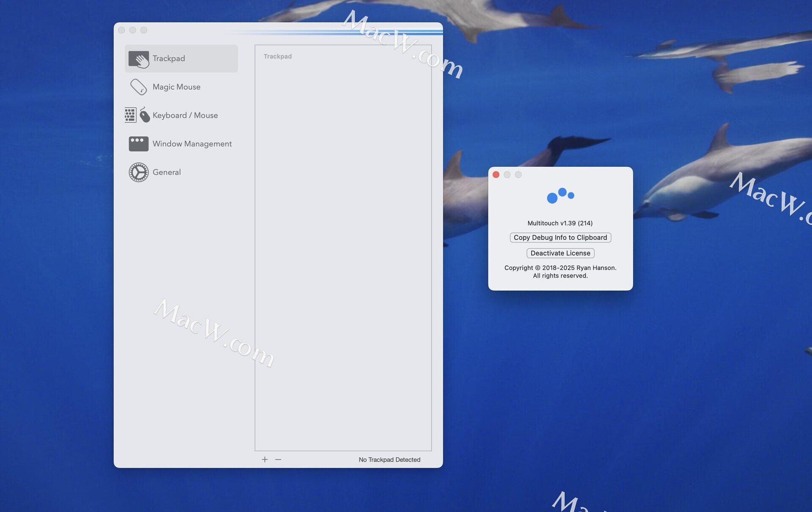Close the Multitouch preferences window
This screenshot has width=812, height=512.
coord(121,30)
